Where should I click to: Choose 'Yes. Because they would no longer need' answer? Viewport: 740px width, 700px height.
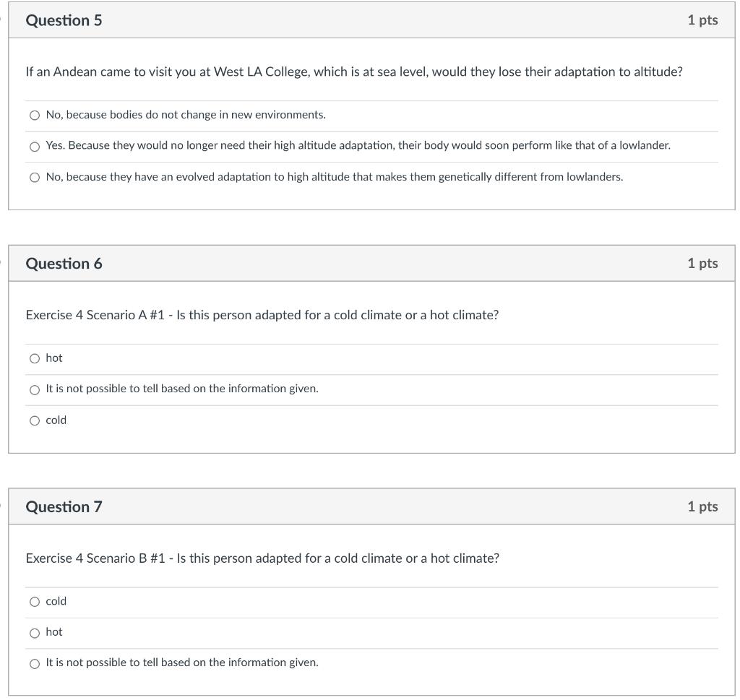point(35,147)
